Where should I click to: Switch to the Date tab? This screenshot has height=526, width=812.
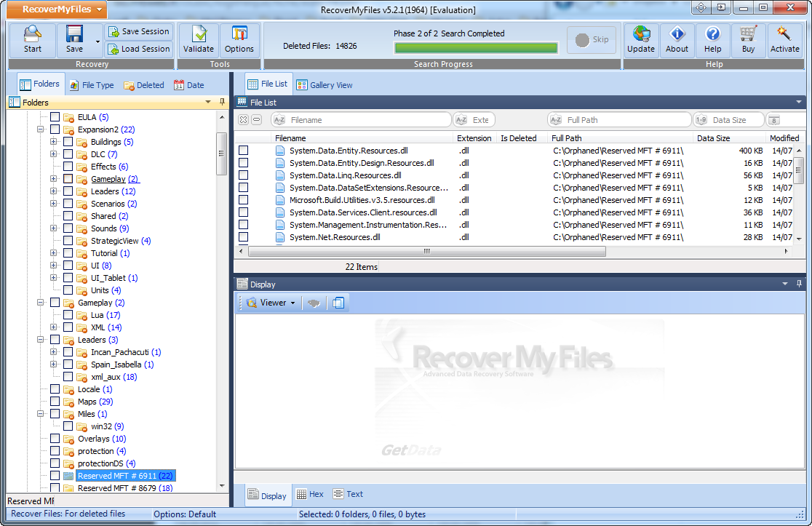[189, 85]
